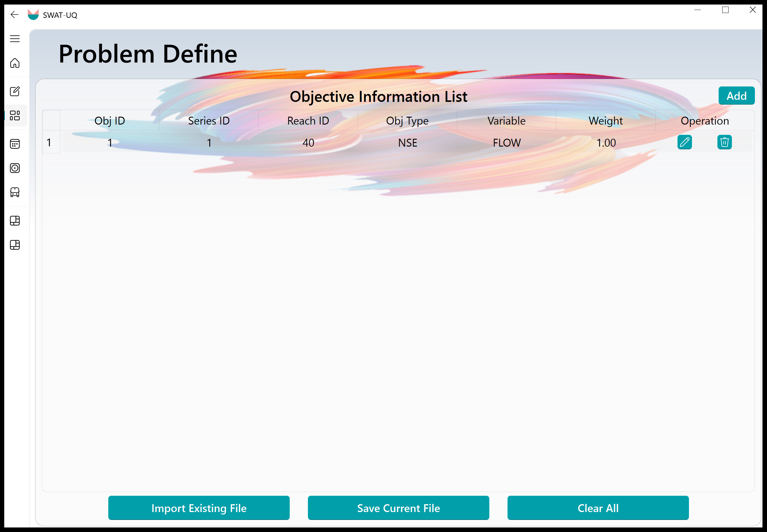The height and width of the screenshot is (532, 767).
Task: Sort by the Obj ID column header
Action: point(110,121)
